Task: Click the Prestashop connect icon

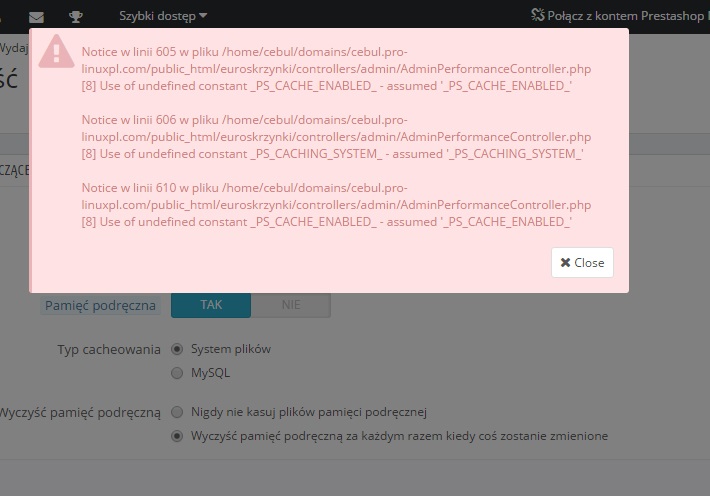Action: tap(537, 15)
